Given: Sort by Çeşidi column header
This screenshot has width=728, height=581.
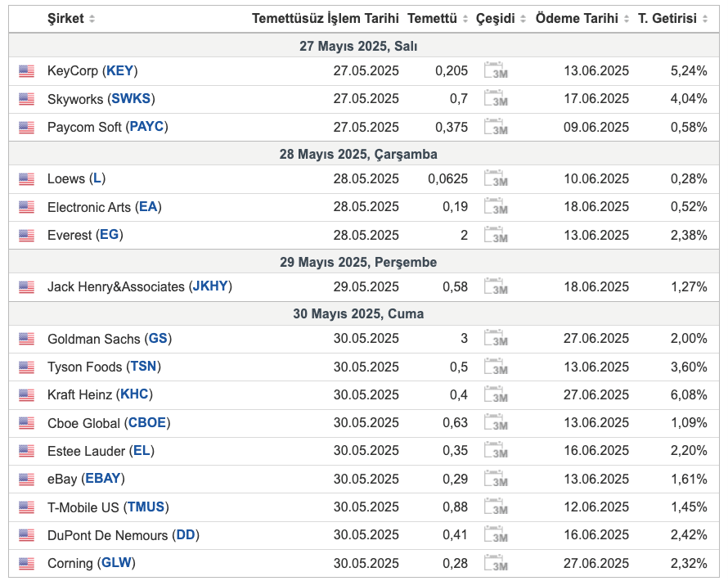Looking at the screenshot, I should point(501,19).
